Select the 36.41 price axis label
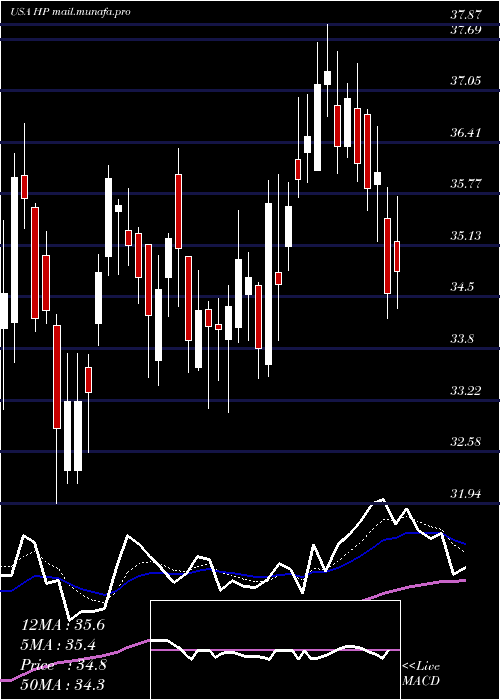The width and height of the screenshot is (500, 700). pos(466,133)
